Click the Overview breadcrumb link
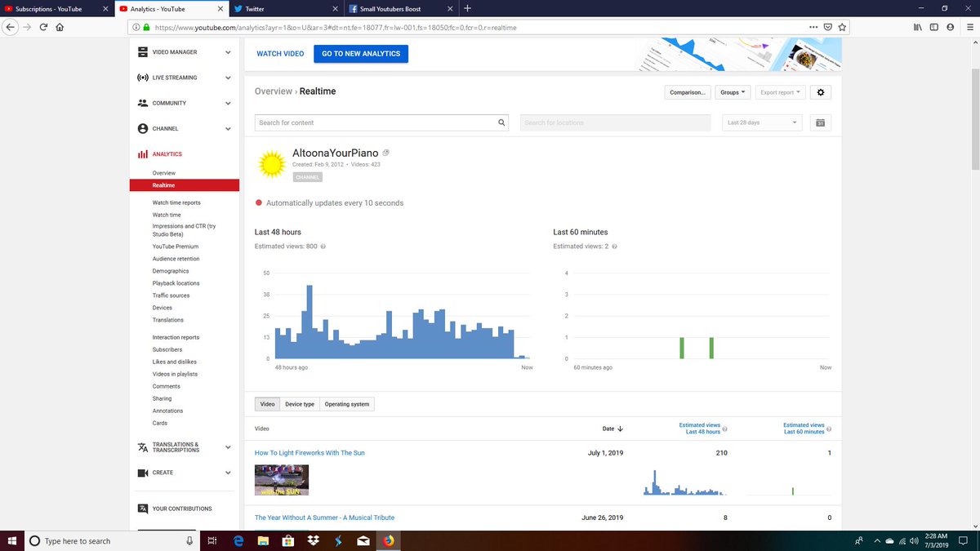Screen dimensions: 980x551 [274, 91]
